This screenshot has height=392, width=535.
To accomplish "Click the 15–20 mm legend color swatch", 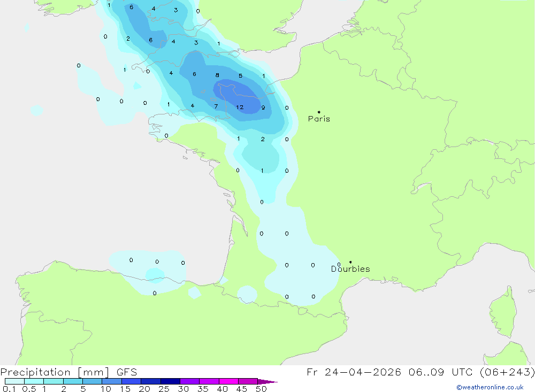I will pos(132,381).
